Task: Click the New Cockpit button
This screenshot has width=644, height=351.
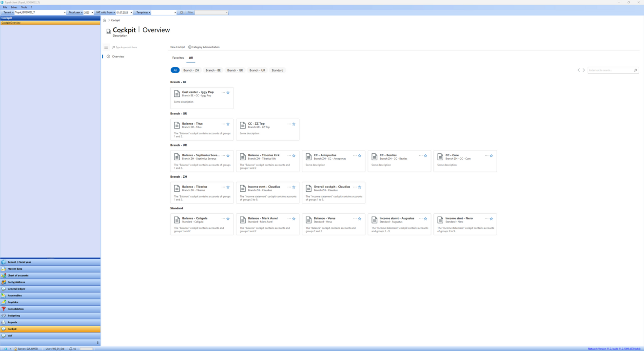Action: tap(177, 47)
